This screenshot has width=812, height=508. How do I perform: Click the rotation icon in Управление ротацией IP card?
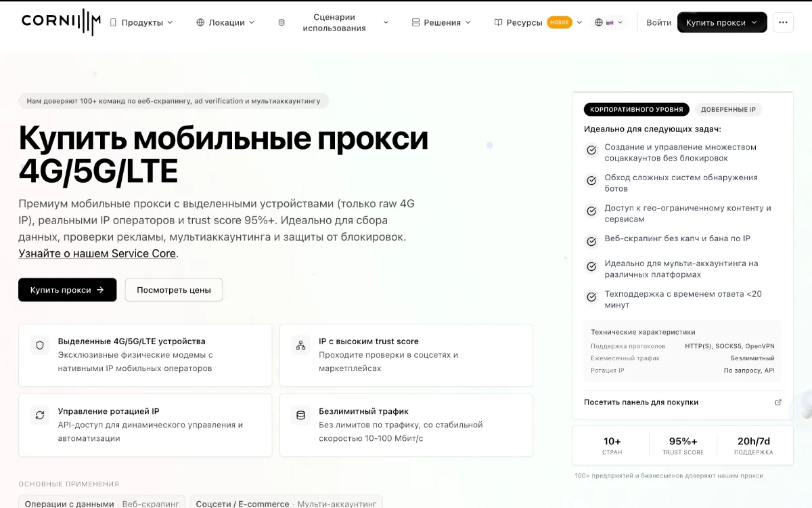(40, 415)
